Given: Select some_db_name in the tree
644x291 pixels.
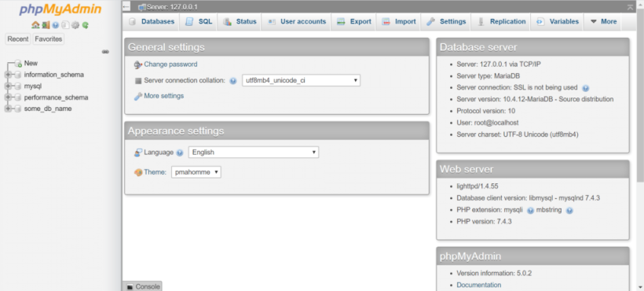Looking at the screenshot, I should pyautogui.click(x=48, y=109).
